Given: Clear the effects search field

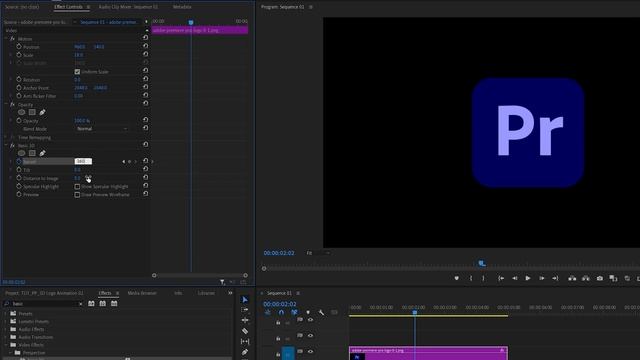Looking at the screenshot, I should click(80, 304).
